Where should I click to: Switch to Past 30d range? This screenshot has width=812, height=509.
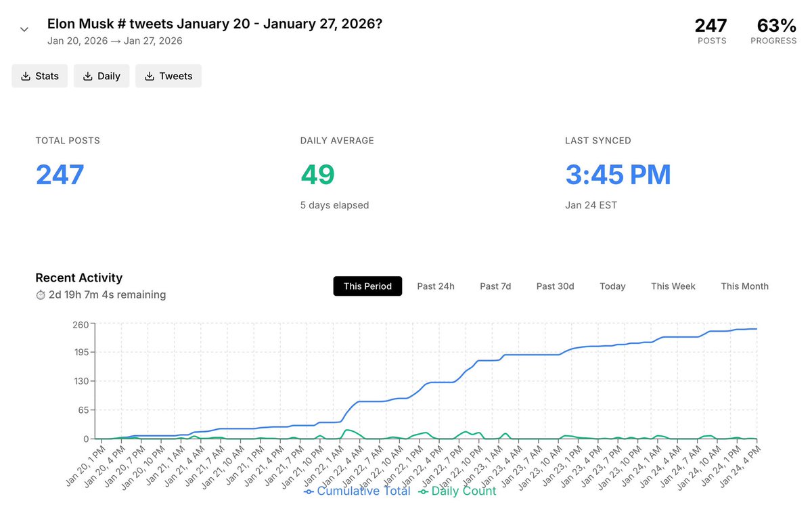555,286
